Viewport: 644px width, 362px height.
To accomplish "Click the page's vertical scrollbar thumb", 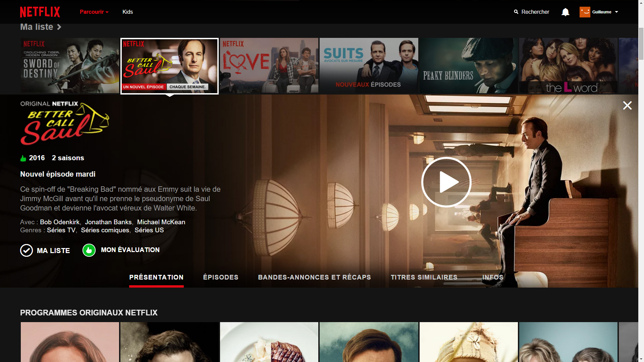I will point(641,44).
